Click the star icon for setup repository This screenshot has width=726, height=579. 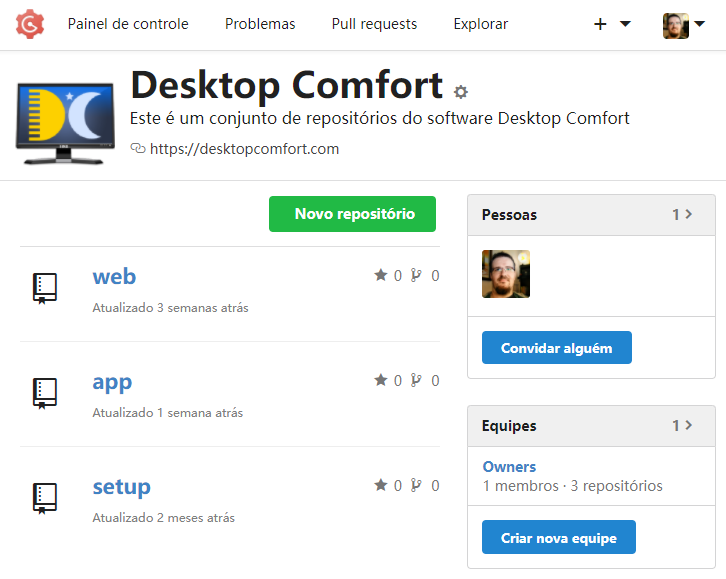tap(381, 485)
